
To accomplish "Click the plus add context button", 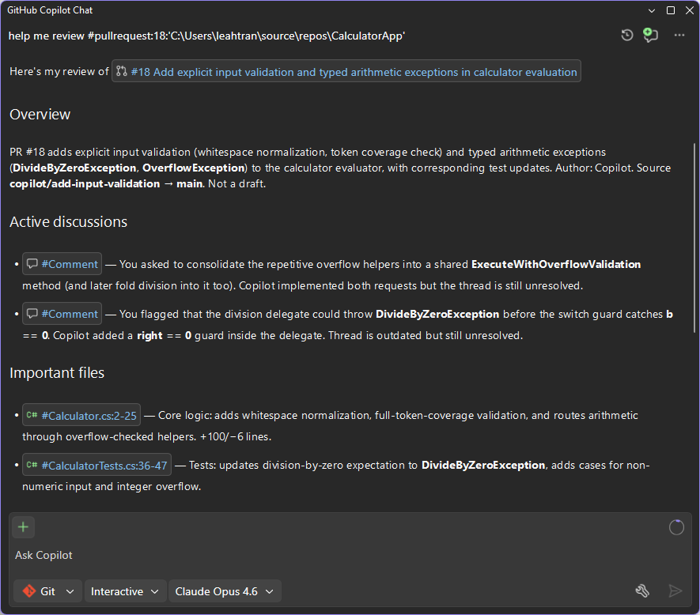I will point(23,527).
